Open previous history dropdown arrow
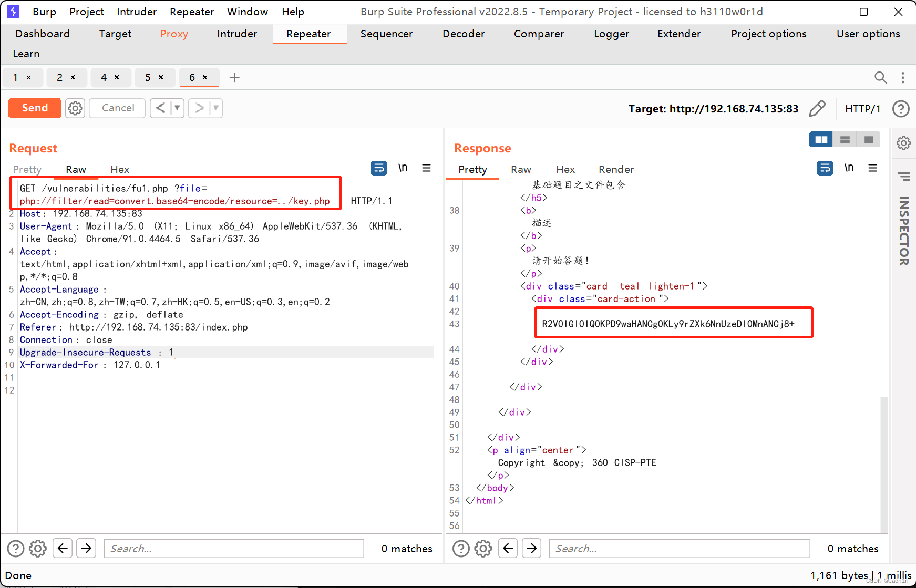This screenshot has width=916, height=588. (178, 108)
